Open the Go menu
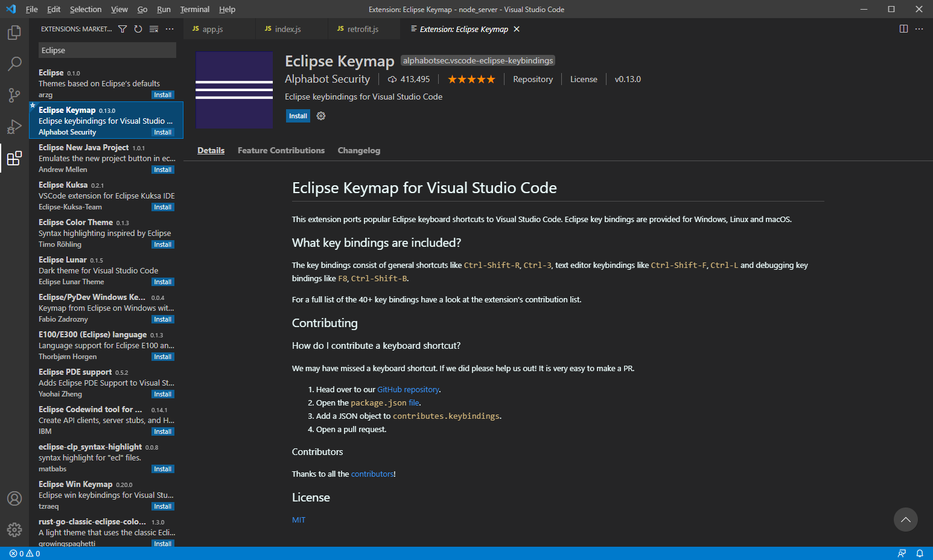Screen dimensions: 933x560 coord(142,9)
